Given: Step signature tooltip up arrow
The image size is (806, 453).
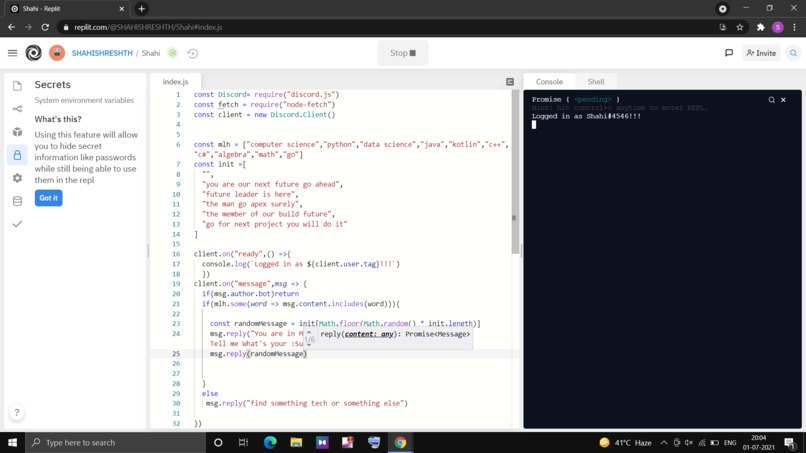Looking at the screenshot, I should tap(308, 332).
